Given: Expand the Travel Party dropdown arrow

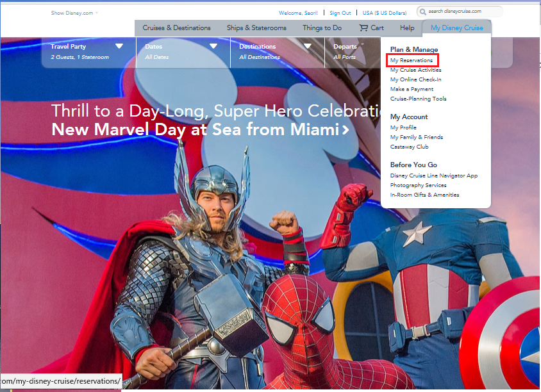Looking at the screenshot, I should tap(119, 46).
